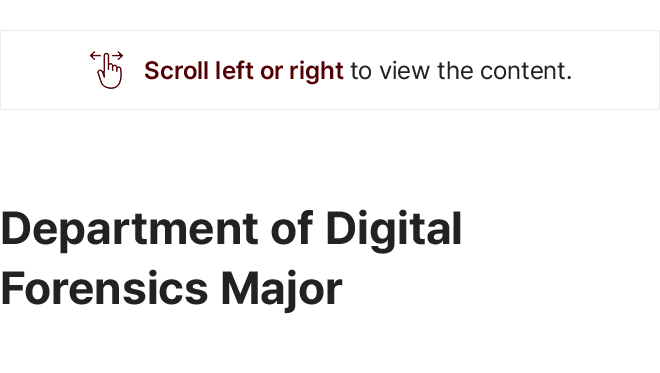Click the word 'content.' in the hint
Image resolution: width=660 pixels, height=373 pixels.
pyautogui.click(x=526, y=71)
